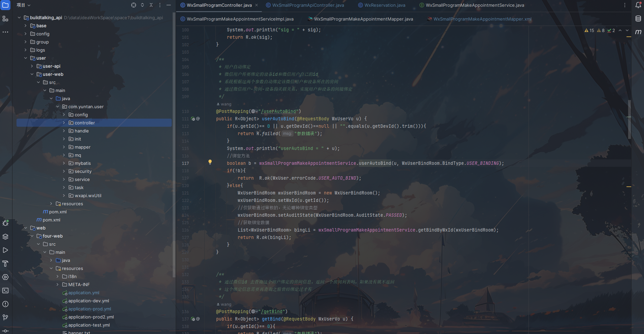Click the /getBind mapping URL link
The width and height of the screenshot is (644, 334).
[x=272, y=311]
